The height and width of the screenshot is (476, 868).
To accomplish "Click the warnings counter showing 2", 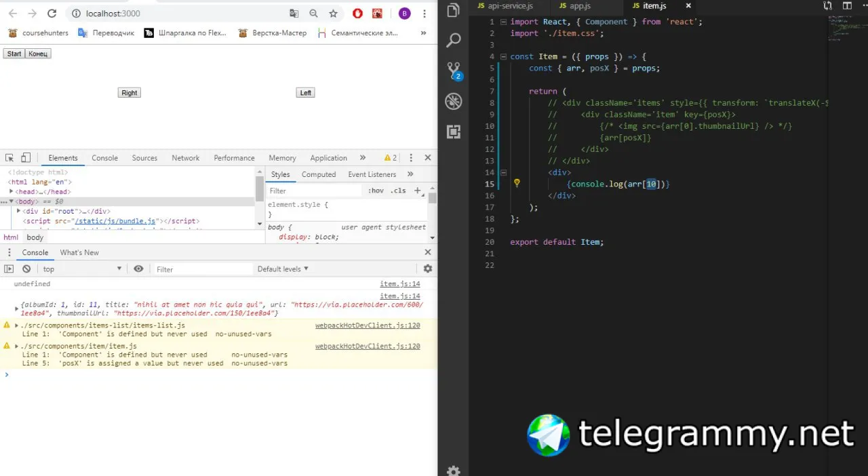I will click(x=391, y=158).
